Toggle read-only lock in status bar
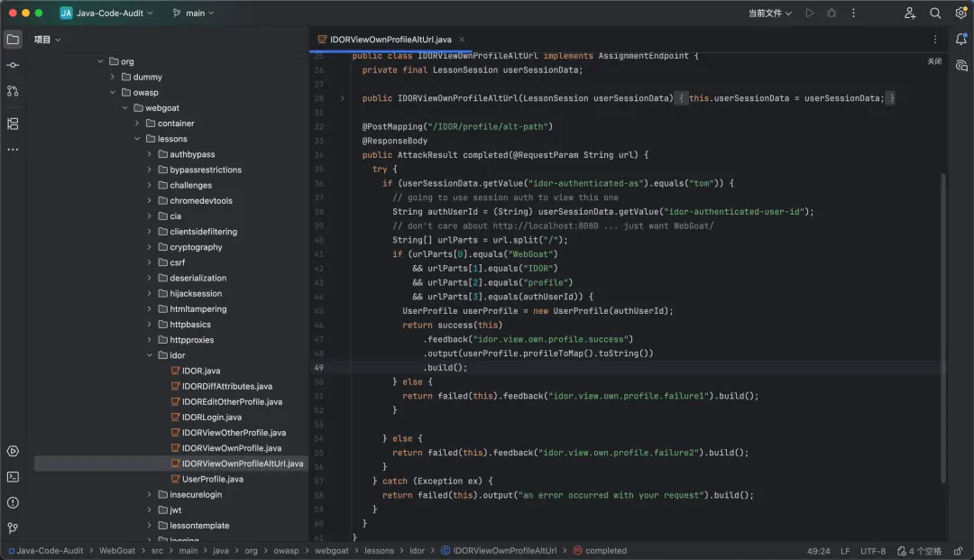This screenshot has width=974, height=560. coord(956,551)
